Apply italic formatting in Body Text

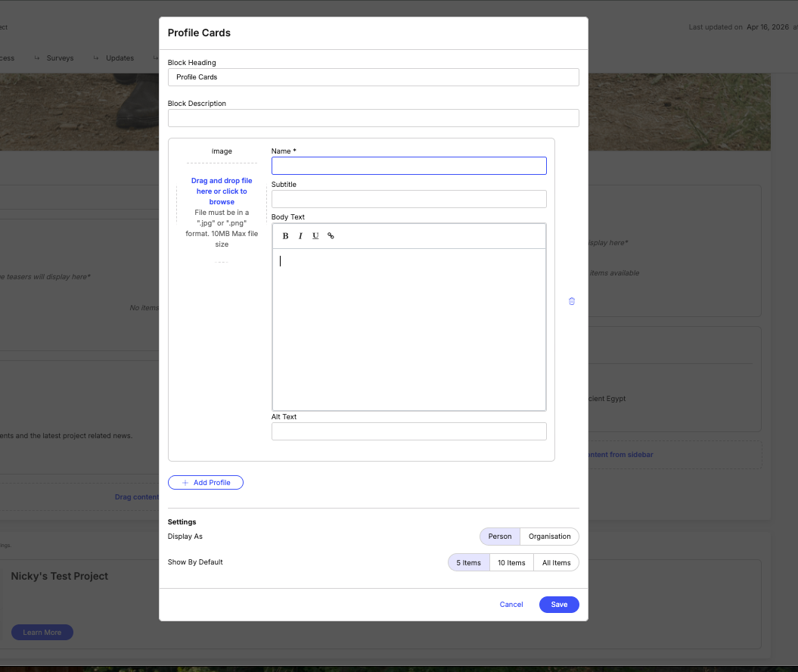(300, 235)
